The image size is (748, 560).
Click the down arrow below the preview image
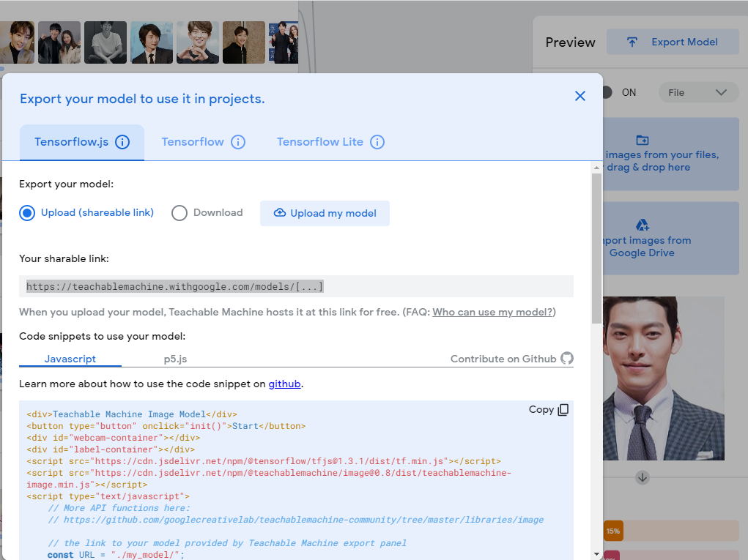(643, 477)
